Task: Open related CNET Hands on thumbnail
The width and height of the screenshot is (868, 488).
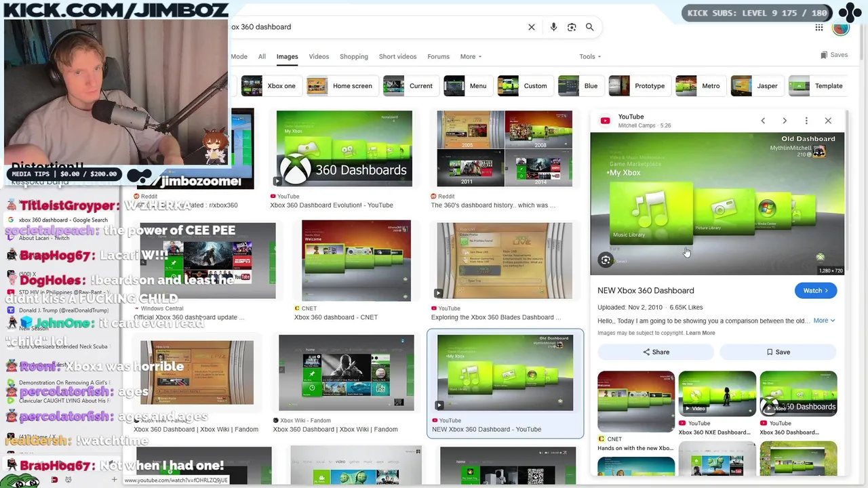Action: pos(636,403)
